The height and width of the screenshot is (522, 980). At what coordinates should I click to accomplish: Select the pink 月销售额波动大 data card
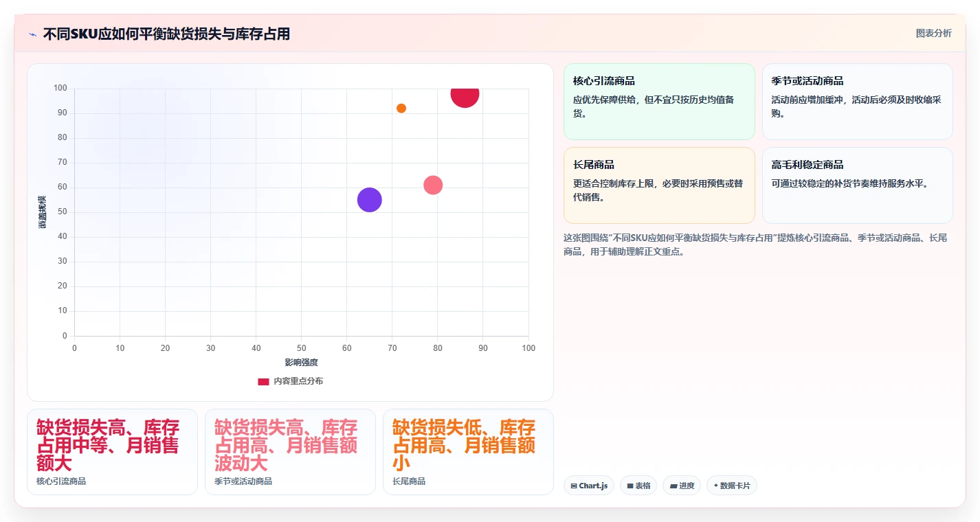(x=290, y=452)
